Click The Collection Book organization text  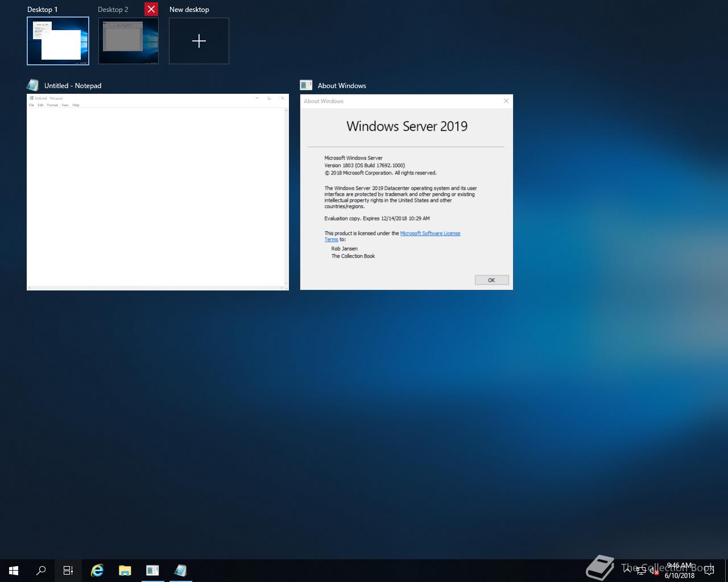[353, 256]
